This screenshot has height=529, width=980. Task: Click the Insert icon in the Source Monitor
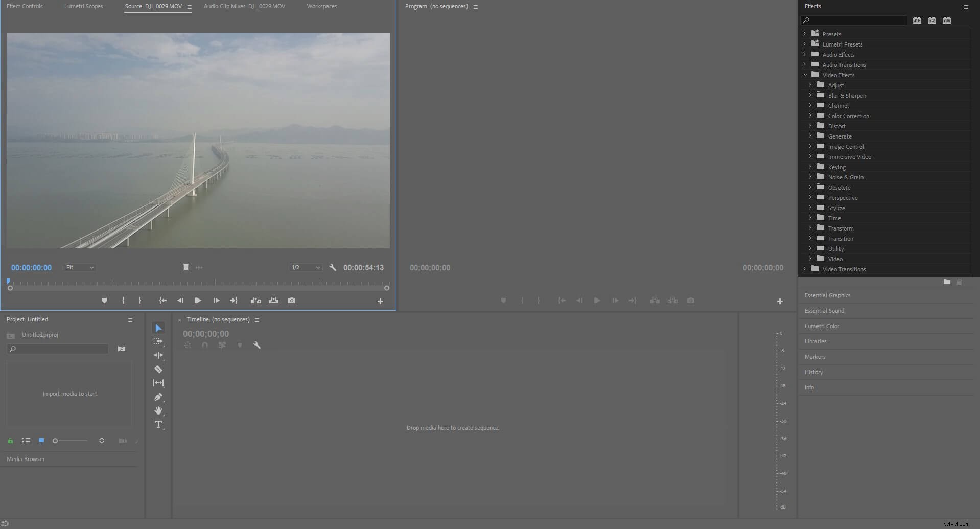(256, 301)
